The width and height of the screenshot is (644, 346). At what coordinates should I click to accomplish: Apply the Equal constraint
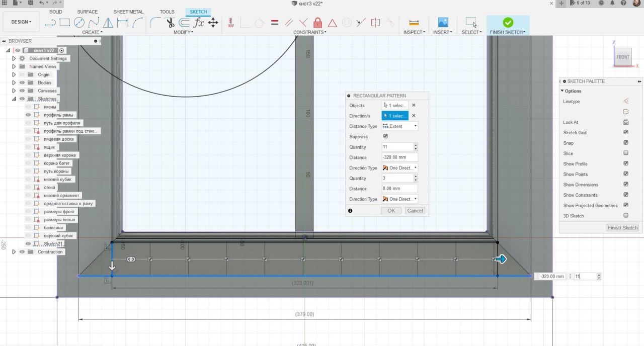[x=274, y=22]
